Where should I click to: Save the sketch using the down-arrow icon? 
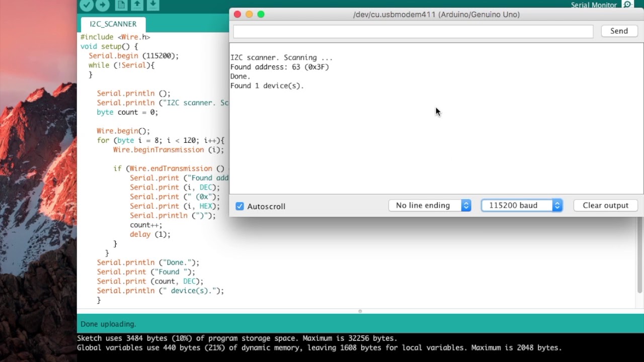(153, 5)
